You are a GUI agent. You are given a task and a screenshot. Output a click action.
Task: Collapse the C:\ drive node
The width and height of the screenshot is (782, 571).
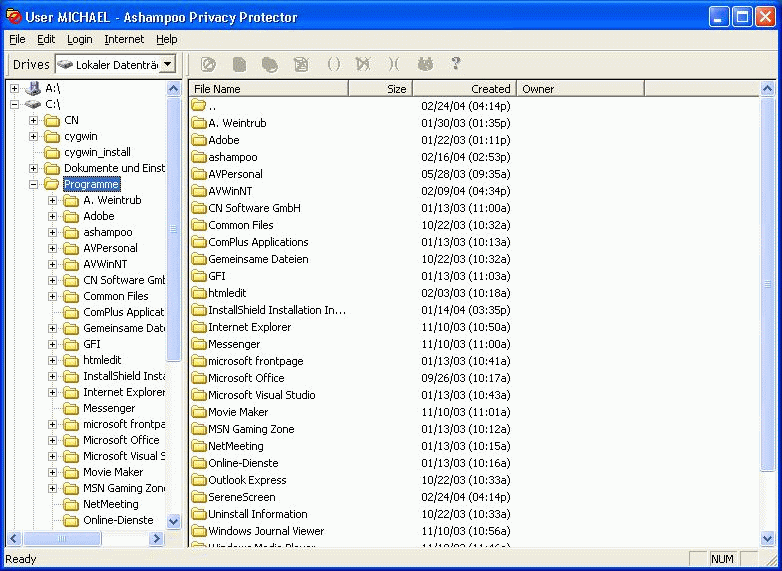14,105
